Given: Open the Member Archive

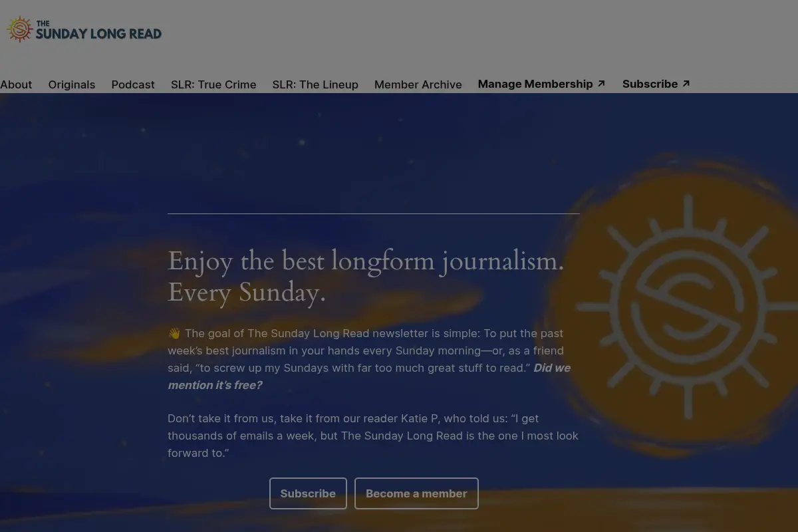Looking at the screenshot, I should click(418, 84).
